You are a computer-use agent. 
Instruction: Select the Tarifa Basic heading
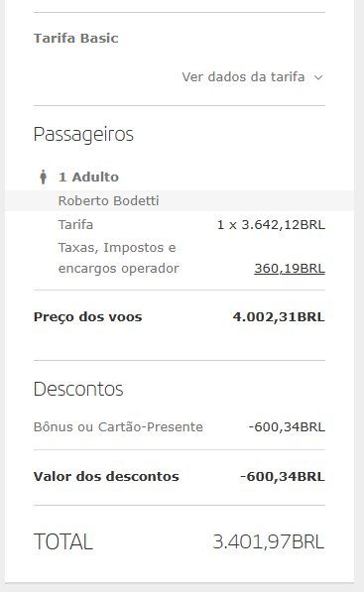[76, 38]
